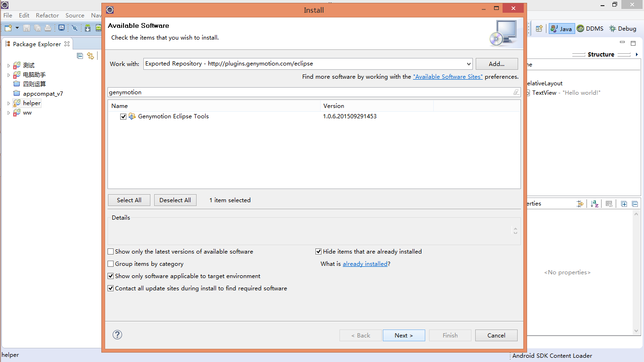Image resolution: width=644 pixels, height=362 pixels.
Task: Click the Print toolbar icon
Action: 48,28
